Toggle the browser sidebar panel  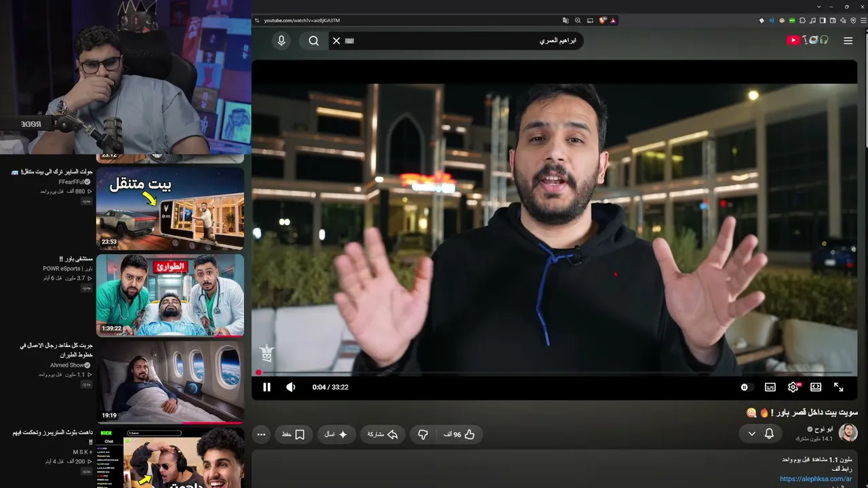coord(823,20)
